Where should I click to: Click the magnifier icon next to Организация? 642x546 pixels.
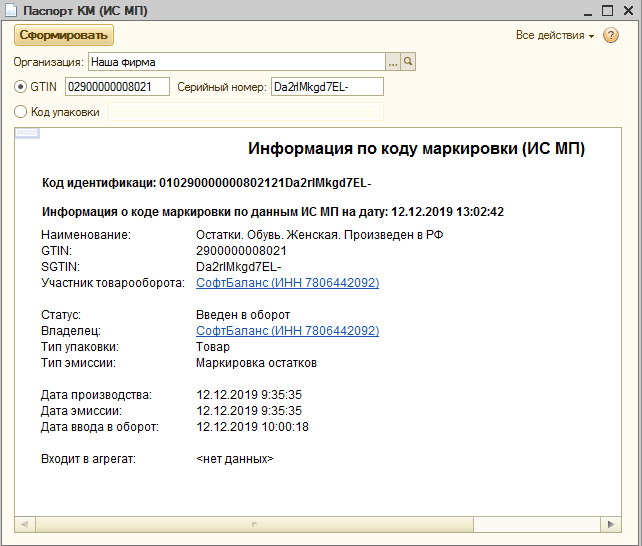coord(408,62)
